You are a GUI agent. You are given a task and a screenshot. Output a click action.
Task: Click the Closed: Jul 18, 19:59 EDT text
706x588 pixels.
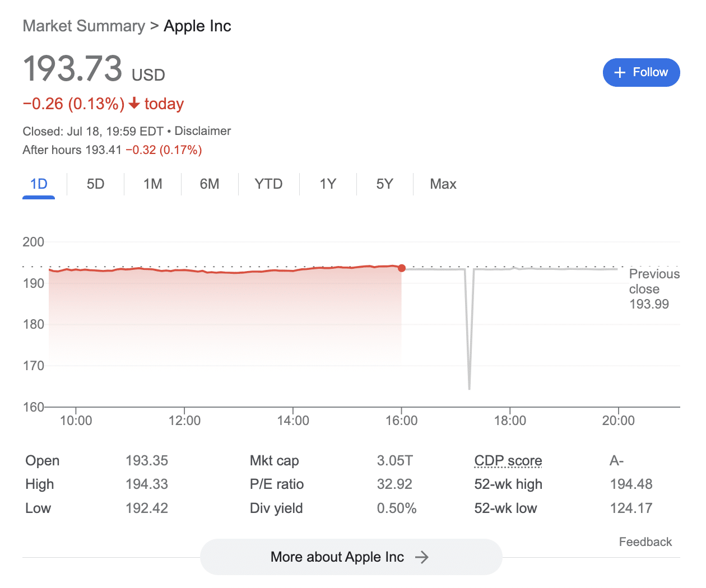click(x=93, y=132)
